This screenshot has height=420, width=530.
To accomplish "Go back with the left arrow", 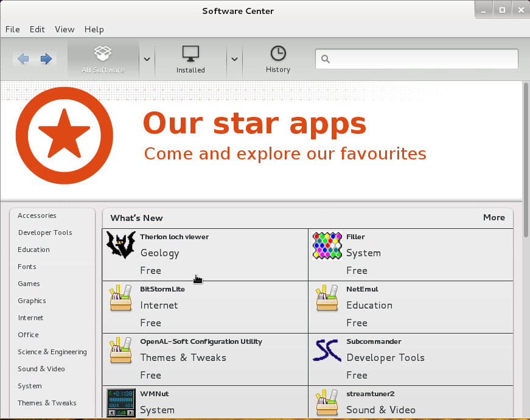I will 23,59.
